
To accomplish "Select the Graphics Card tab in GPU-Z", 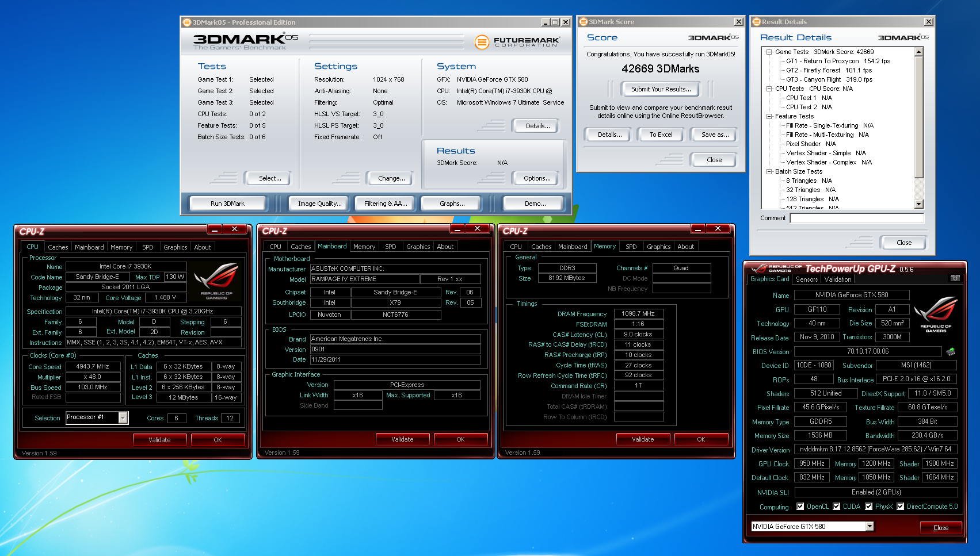I will coord(770,279).
